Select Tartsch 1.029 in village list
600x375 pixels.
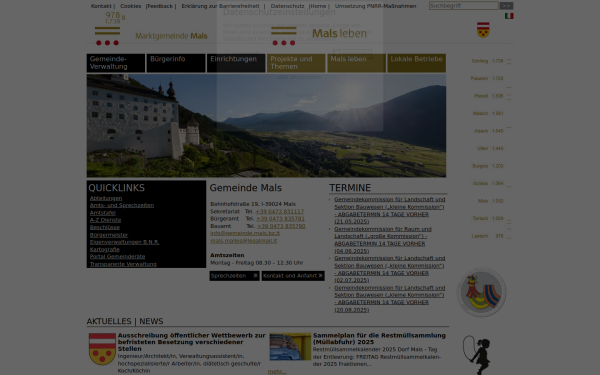(x=488, y=218)
